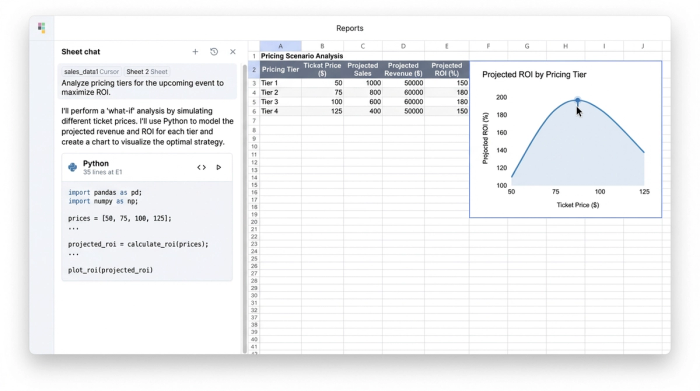Viewport: 700px width, 391px height.
Task: Click the 'prices = [50, 75, 100, 125];' code line
Action: (x=120, y=218)
